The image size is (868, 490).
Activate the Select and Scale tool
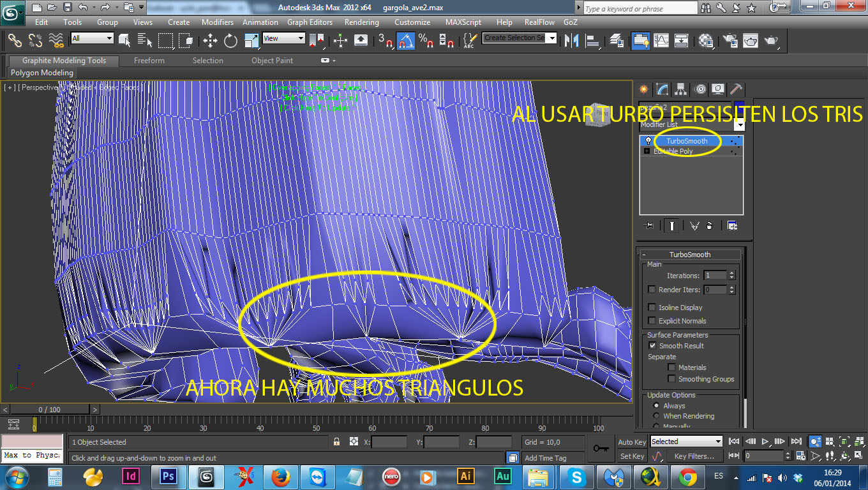point(251,40)
